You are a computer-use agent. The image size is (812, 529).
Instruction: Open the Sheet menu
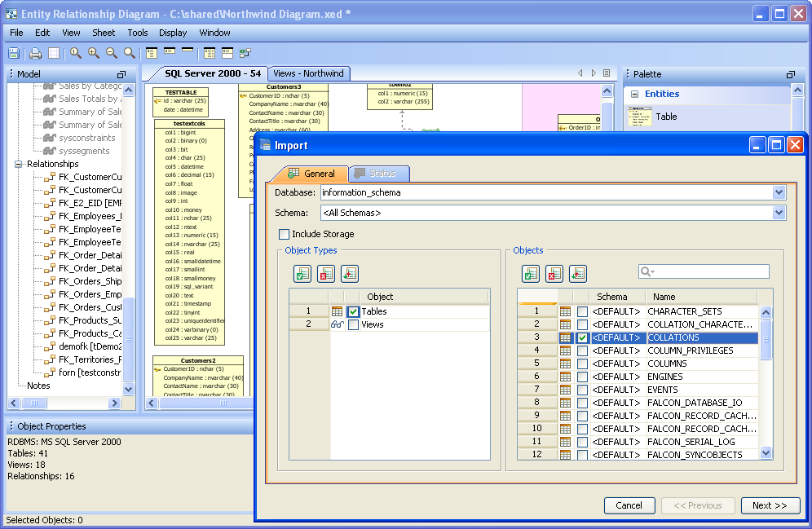(x=104, y=33)
